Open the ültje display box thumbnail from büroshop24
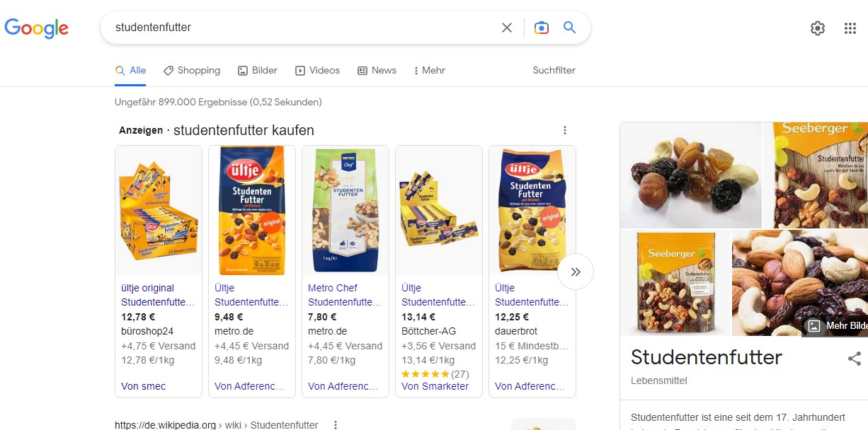868x430 pixels. [159, 210]
